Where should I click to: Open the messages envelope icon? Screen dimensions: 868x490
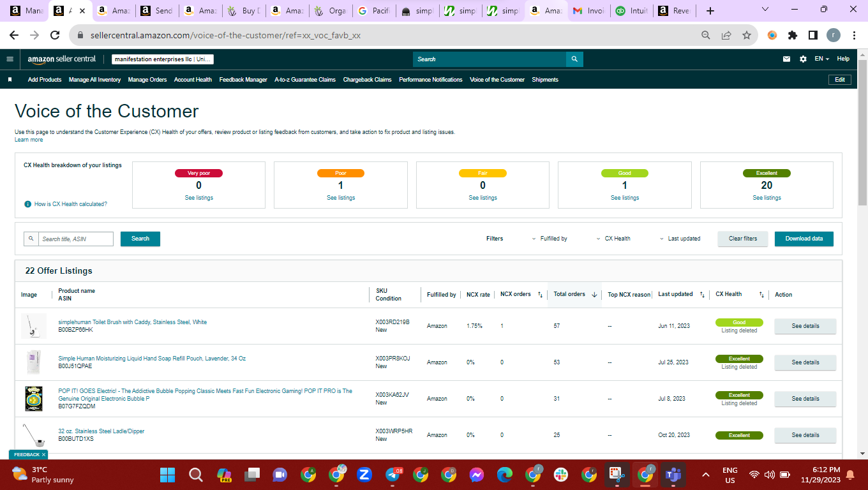coord(787,59)
